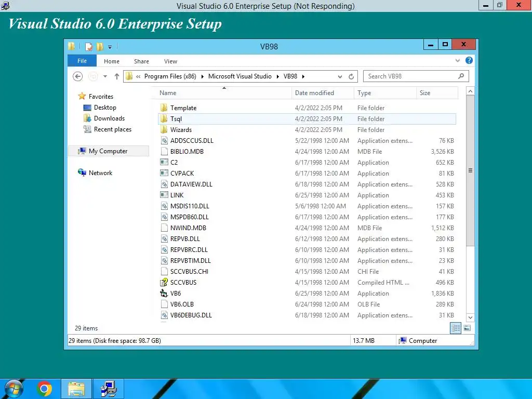This screenshot has height=399, width=532.
Task: Click Program Files (x86) breadcrumb
Action: (x=170, y=76)
